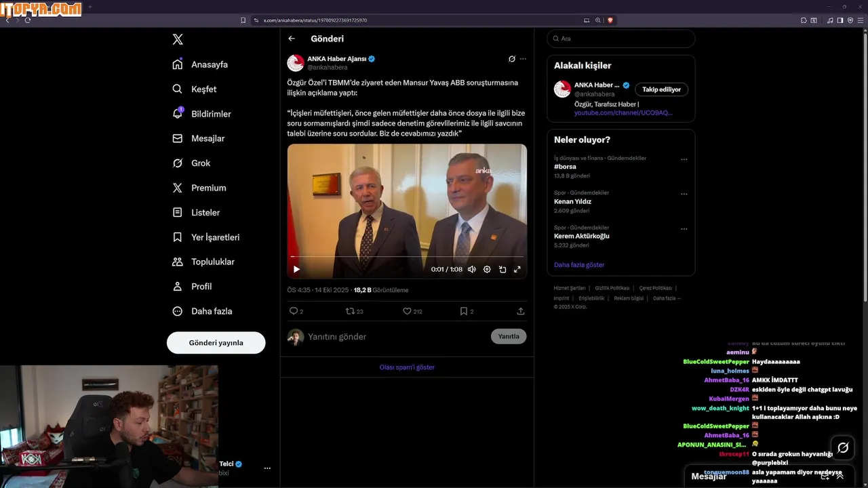Viewport: 868px width, 488px height.
Task: Open browser extensions puzzle icon
Action: pos(804,20)
